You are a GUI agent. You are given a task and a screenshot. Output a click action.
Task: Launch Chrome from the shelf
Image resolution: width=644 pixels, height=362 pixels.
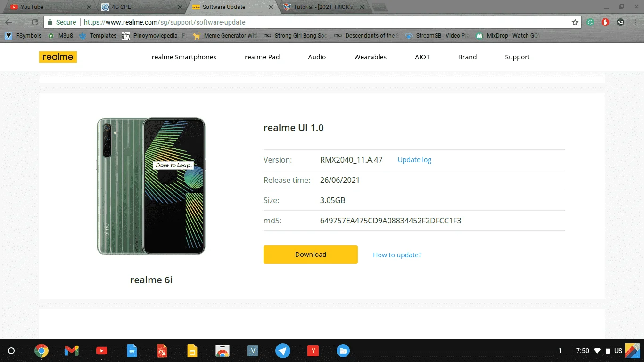tap(41, 351)
